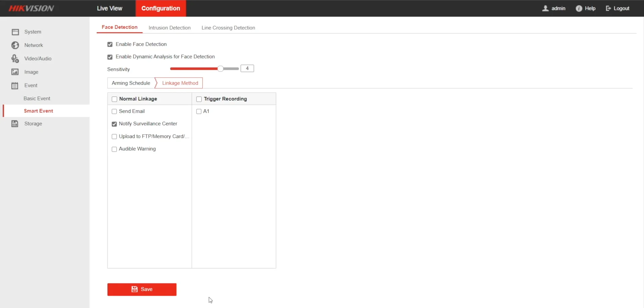Screen dimensions: 644x308
Task: Open the Configuration tab
Action: pos(161,8)
